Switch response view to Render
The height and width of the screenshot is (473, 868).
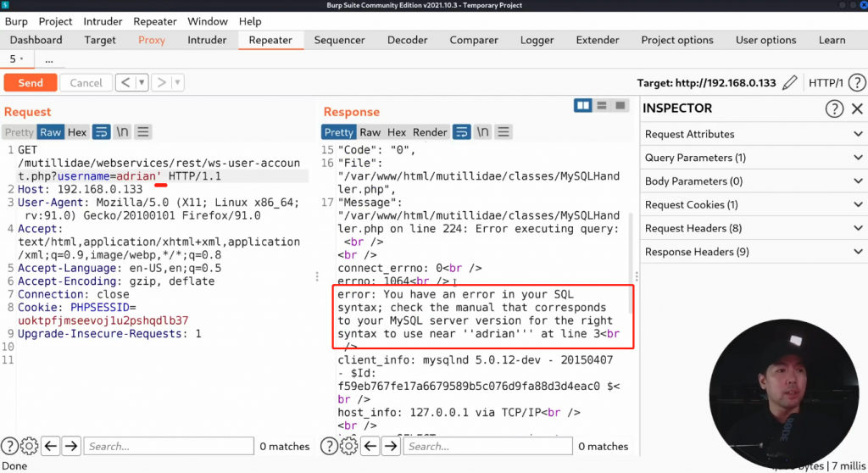(x=430, y=132)
